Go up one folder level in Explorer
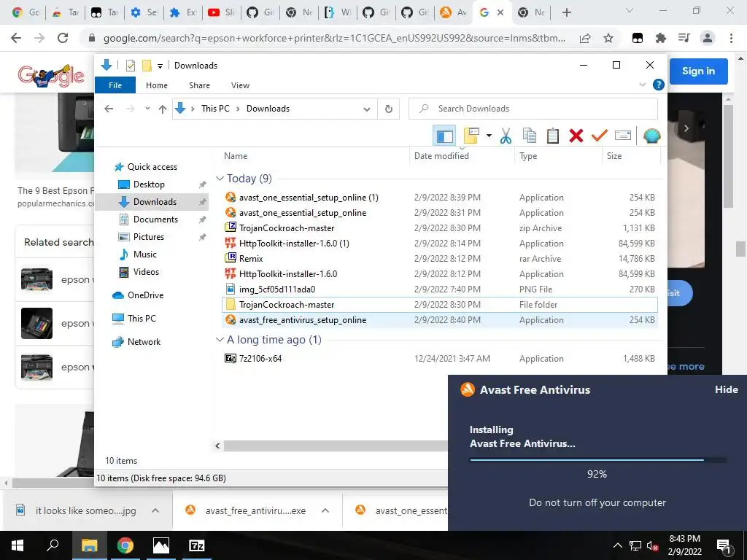This screenshot has height=560, width=747. tap(163, 109)
